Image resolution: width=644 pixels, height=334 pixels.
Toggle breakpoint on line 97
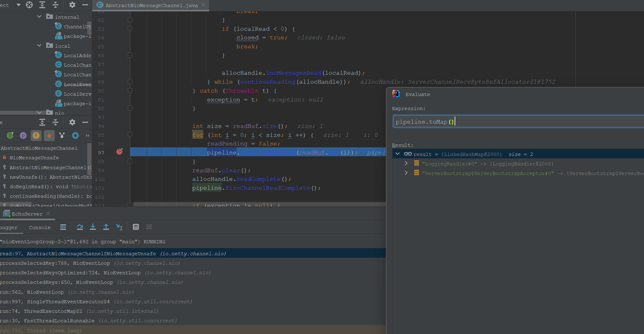119,151
